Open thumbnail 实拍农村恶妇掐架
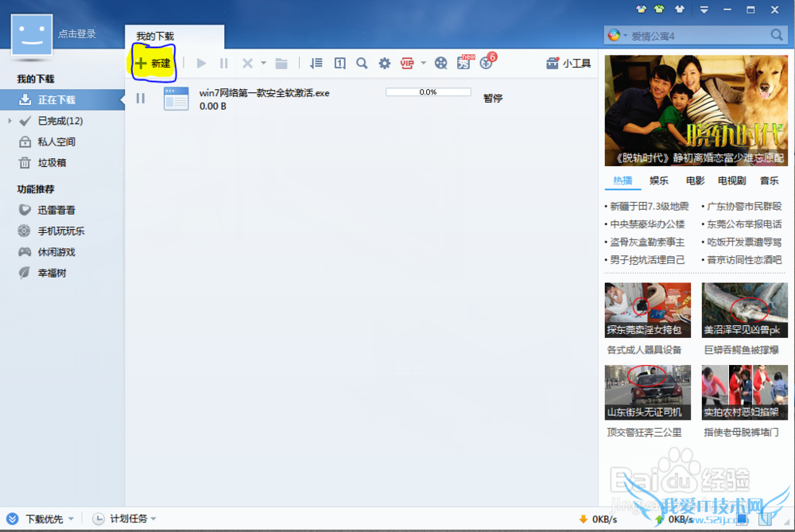 point(744,393)
